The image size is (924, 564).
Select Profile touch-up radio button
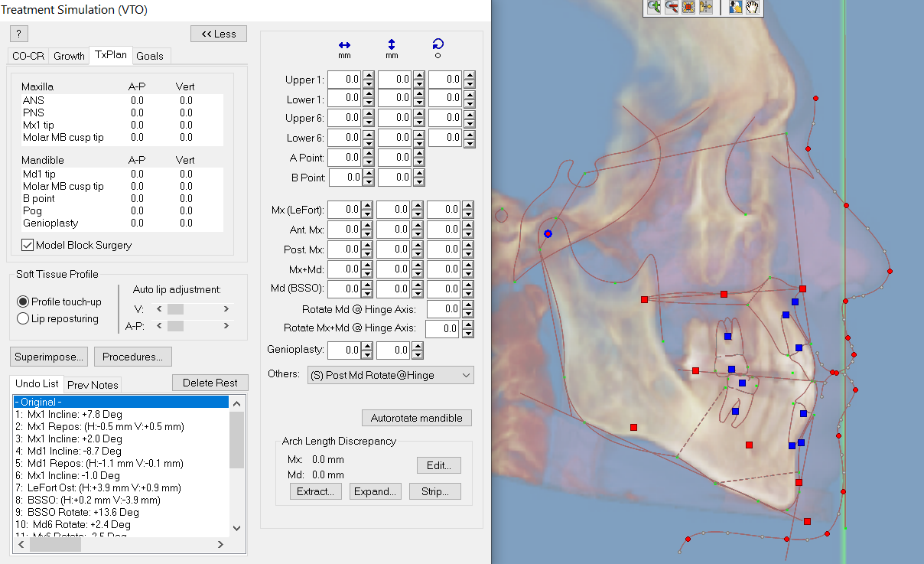point(23,302)
